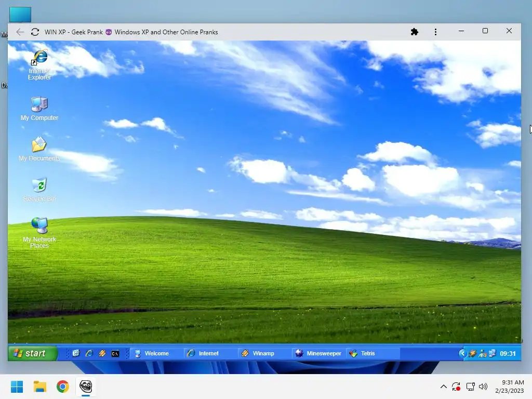The width and height of the screenshot is (532, 399).
Task: Minimize the Geek Prank window
Action: (x=461, y=31)
